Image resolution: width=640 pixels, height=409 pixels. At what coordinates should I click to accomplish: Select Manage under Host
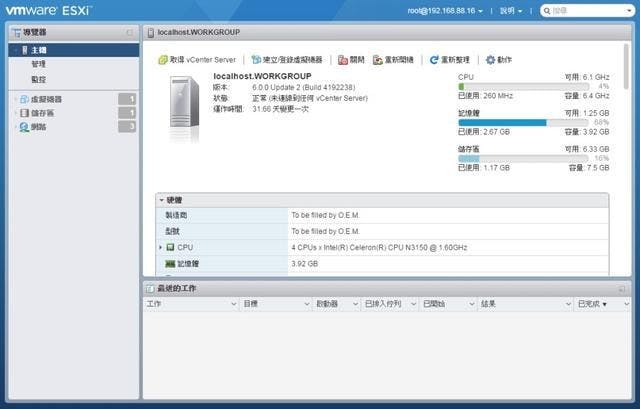(x=39, y=64)
